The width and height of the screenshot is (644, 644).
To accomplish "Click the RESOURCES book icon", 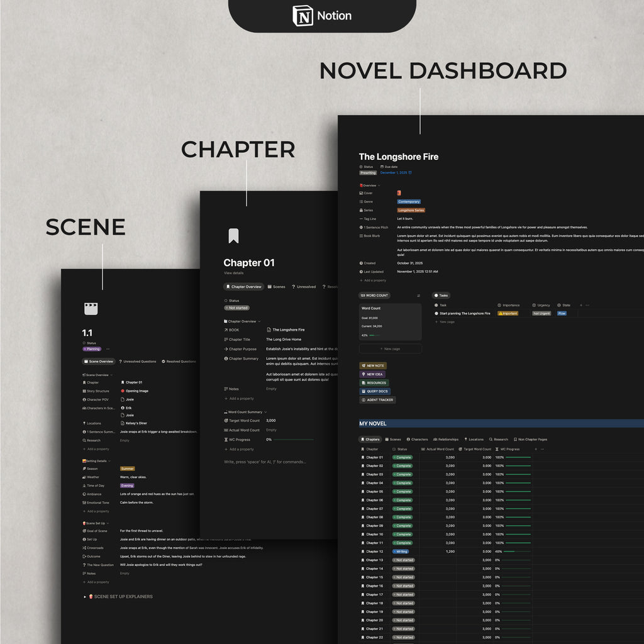I will [364, 383].
